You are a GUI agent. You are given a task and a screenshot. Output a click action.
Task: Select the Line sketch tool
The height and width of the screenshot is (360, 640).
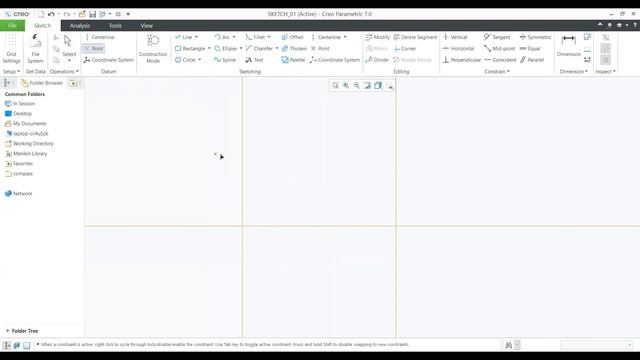[184, 37]
